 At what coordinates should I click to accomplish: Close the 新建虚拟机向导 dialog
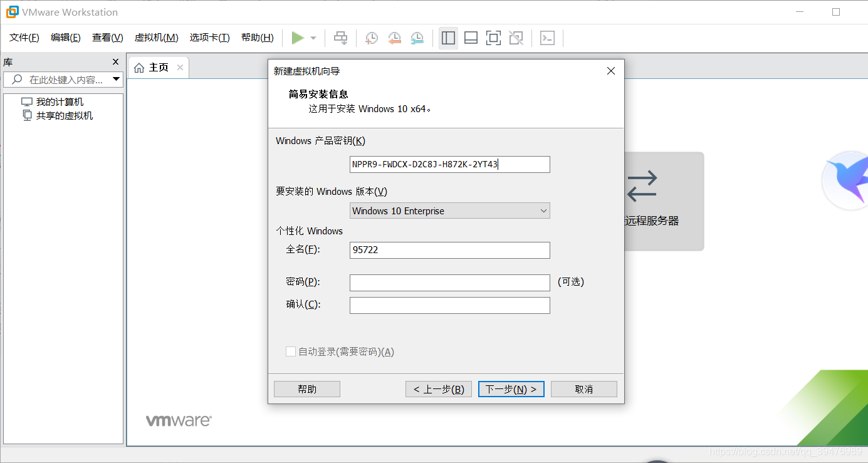point(611,71)
